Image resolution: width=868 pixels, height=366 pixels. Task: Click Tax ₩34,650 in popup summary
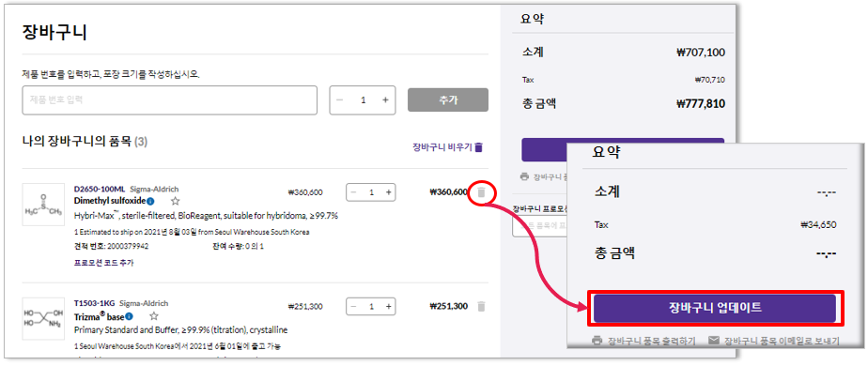point(818,225)
